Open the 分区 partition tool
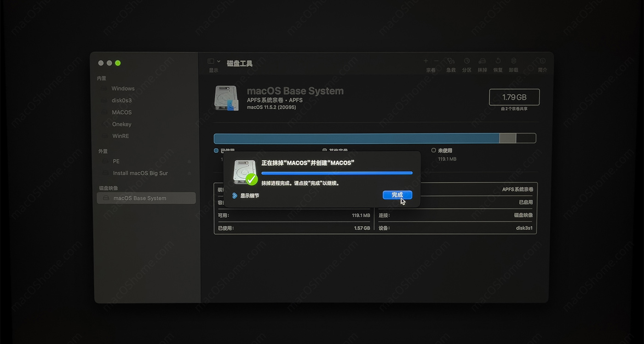The height and width of the screenshot is (344, 644). click(466, 61)
